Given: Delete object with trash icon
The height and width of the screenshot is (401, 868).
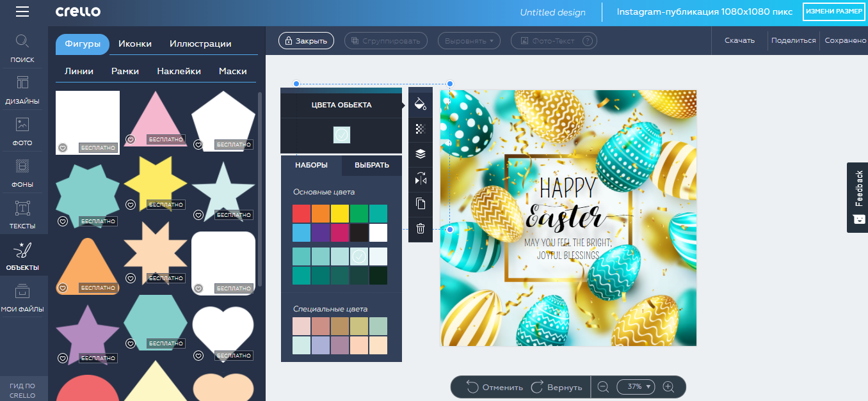Looking at the screenshot, I should (x=420, y=228).
